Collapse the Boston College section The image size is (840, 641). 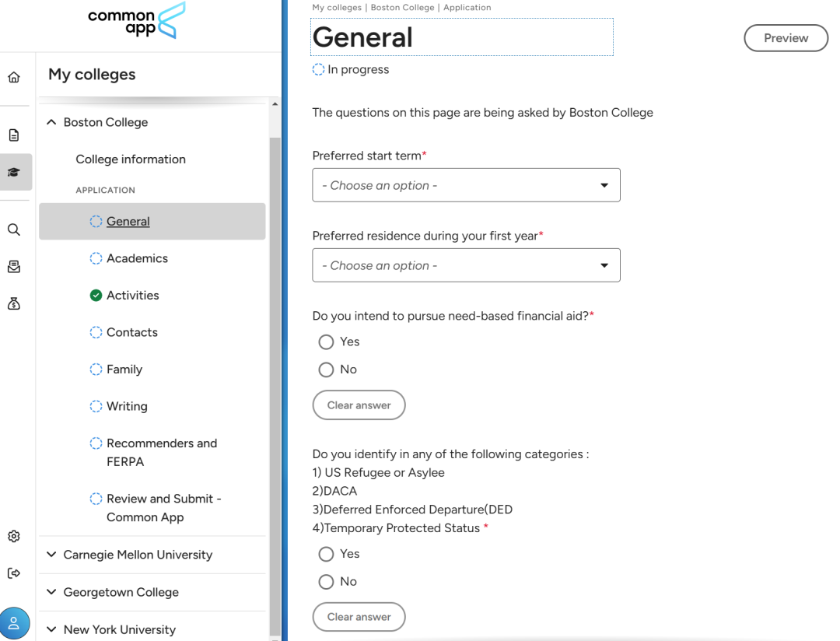point(51,122)
